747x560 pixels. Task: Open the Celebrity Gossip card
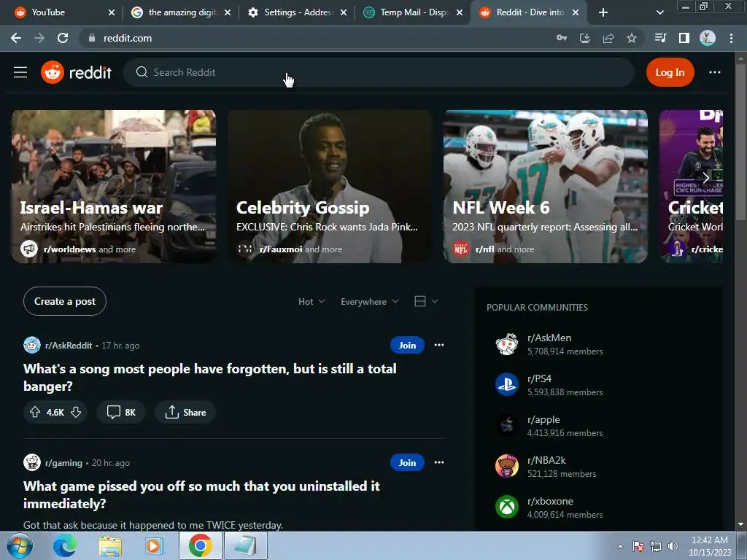(x=330, y=186)
